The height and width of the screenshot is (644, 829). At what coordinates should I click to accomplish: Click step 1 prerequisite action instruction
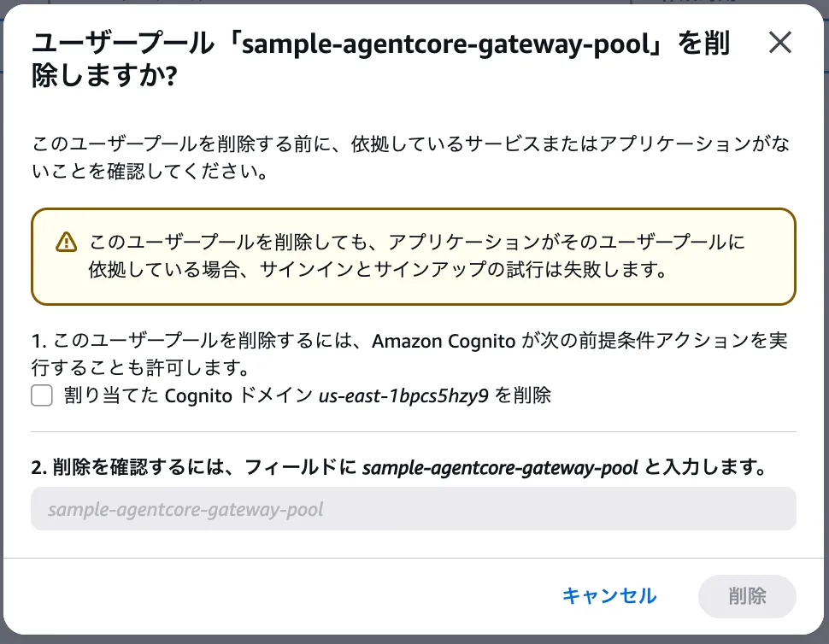(x=409, y=354)
